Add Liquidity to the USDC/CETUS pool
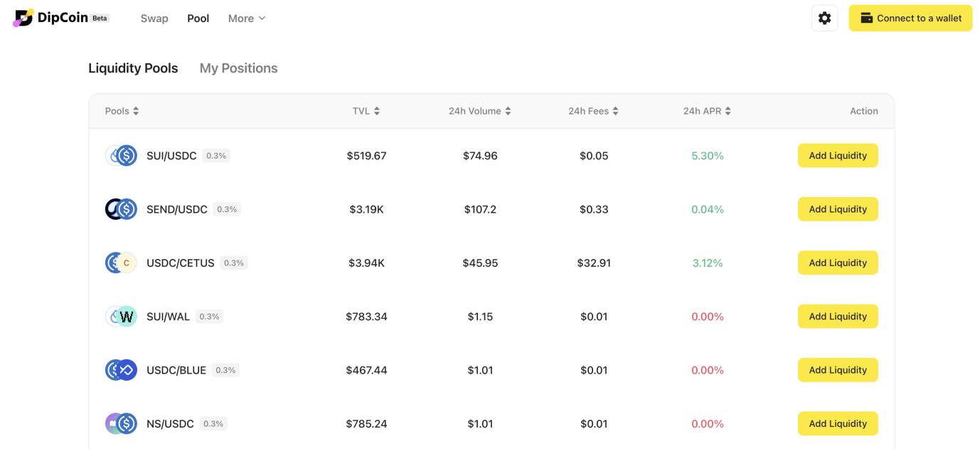The height and width of the screenshot is (449, 980). 838,263
